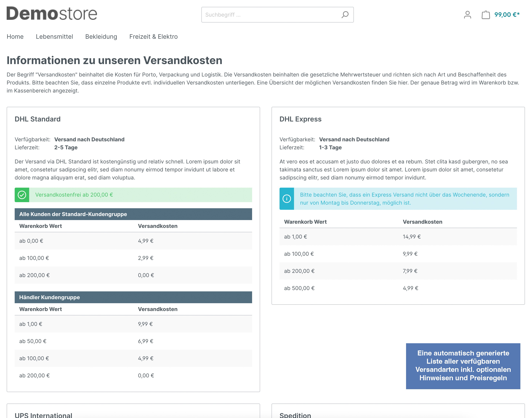Click the UPS International card title

(x=43, y=415)
